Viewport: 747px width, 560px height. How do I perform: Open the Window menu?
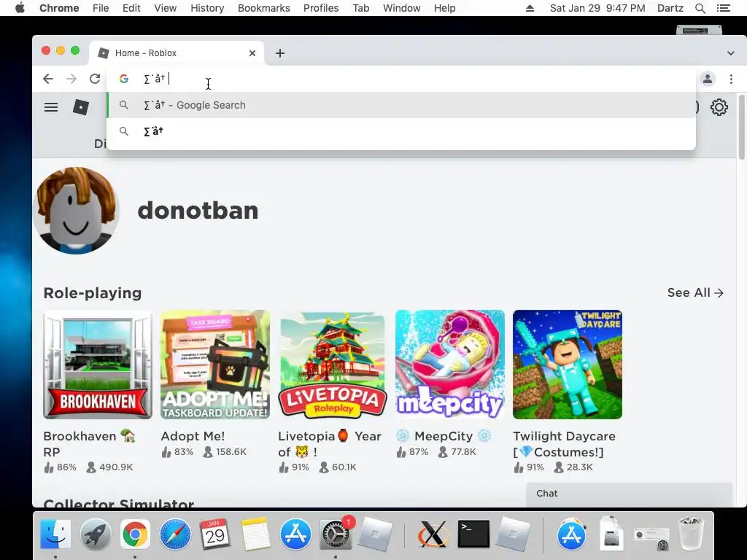402,8
